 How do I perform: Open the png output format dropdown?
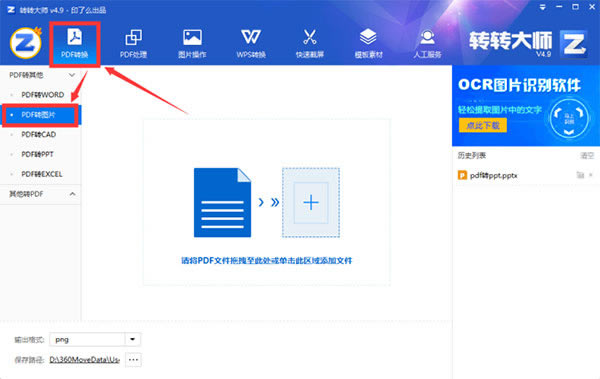(x=133, y=339)
